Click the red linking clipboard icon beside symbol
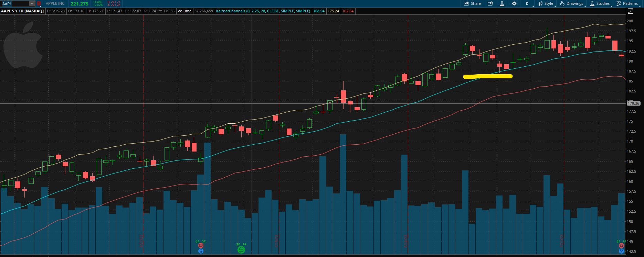Screen dimensions: 644x257 click(39, 3)
